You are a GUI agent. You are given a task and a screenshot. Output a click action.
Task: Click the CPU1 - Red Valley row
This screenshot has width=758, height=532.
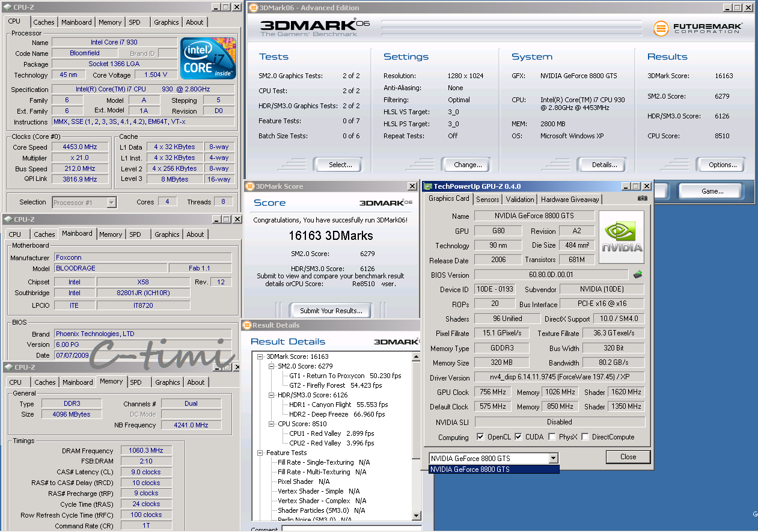(332, 433)
